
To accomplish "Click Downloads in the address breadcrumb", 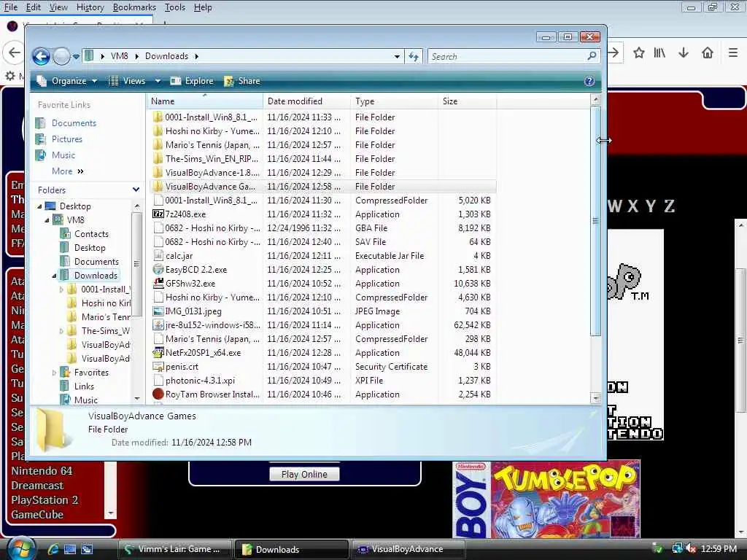I will tap(166, 56).
